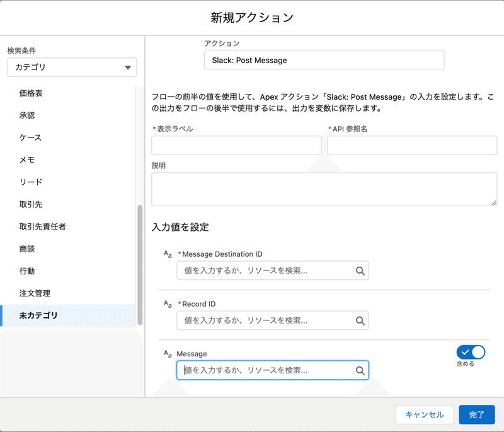504x432 pixels.
Task: Focus the 説明 text area
Action: [x=324, y=189]
